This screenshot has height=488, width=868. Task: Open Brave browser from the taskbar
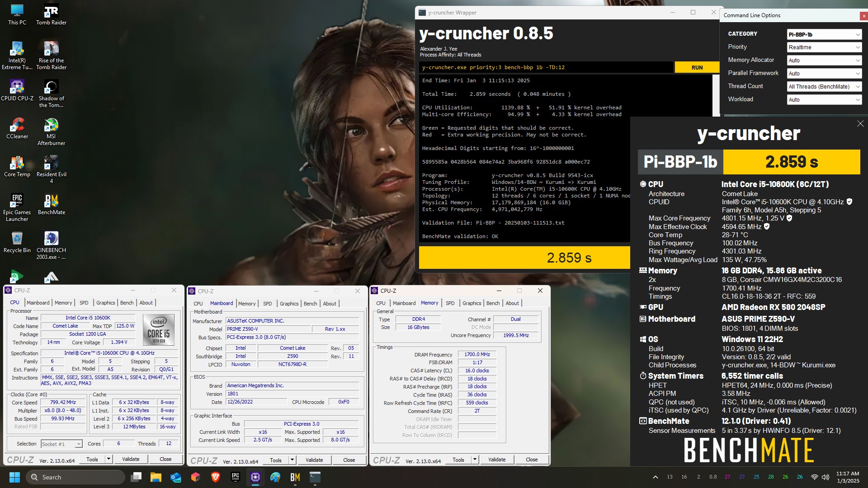click(x=215, y=477)
